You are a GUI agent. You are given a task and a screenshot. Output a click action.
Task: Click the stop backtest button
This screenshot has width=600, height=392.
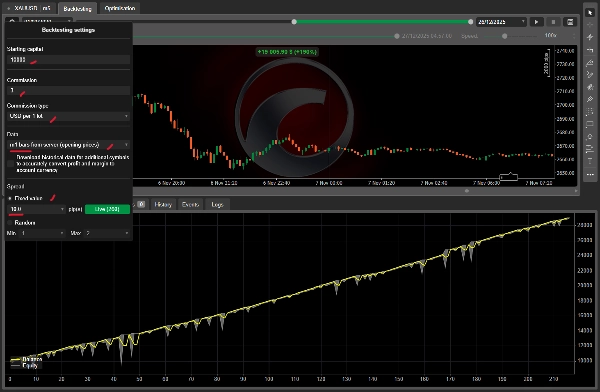[x=553, y=22]
